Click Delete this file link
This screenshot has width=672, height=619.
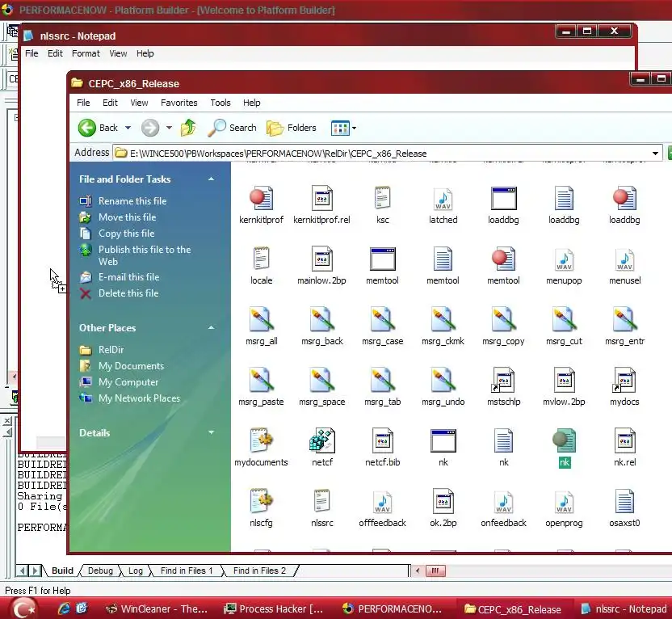128,293
